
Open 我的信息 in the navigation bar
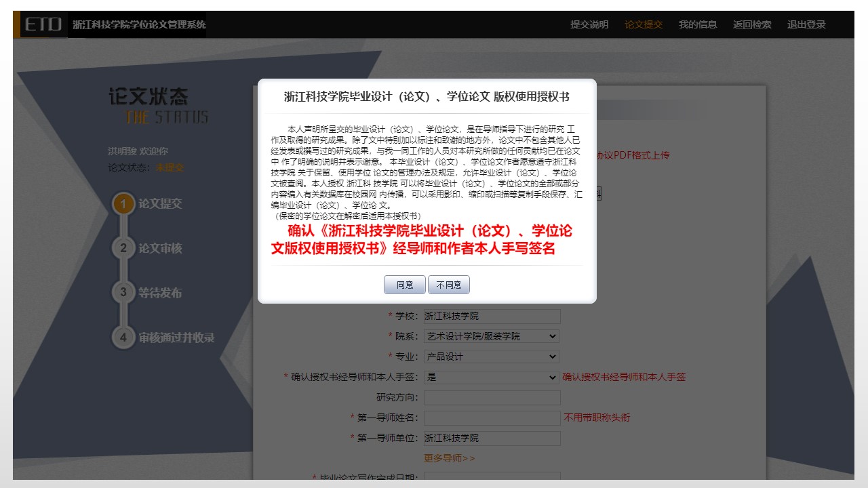(x=698, y=24)
